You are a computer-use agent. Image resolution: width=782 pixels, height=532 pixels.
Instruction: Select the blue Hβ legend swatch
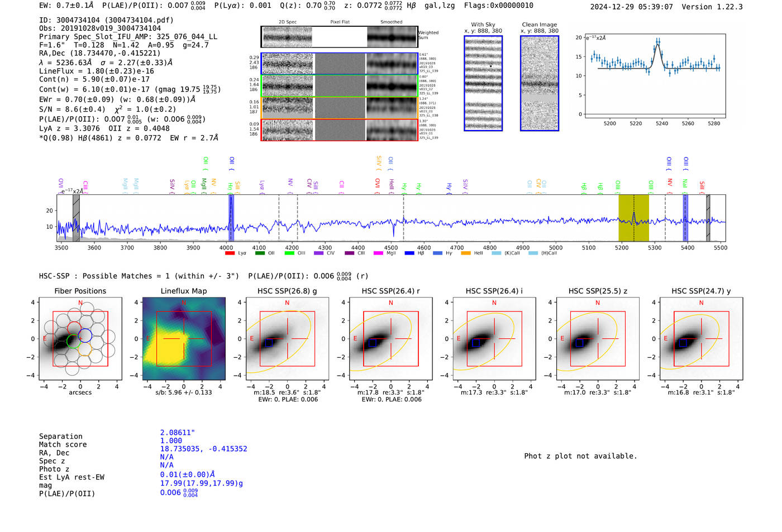[x=409, y=253]
